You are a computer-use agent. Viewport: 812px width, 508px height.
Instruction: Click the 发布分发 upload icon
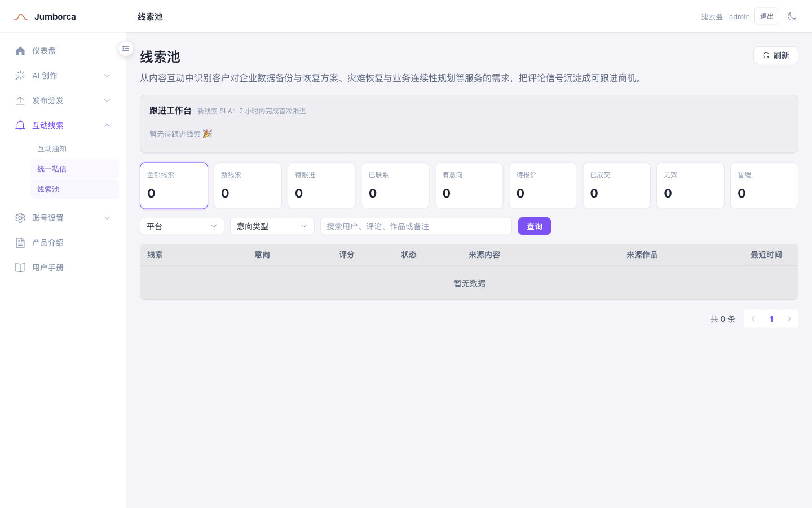(20, 100)
